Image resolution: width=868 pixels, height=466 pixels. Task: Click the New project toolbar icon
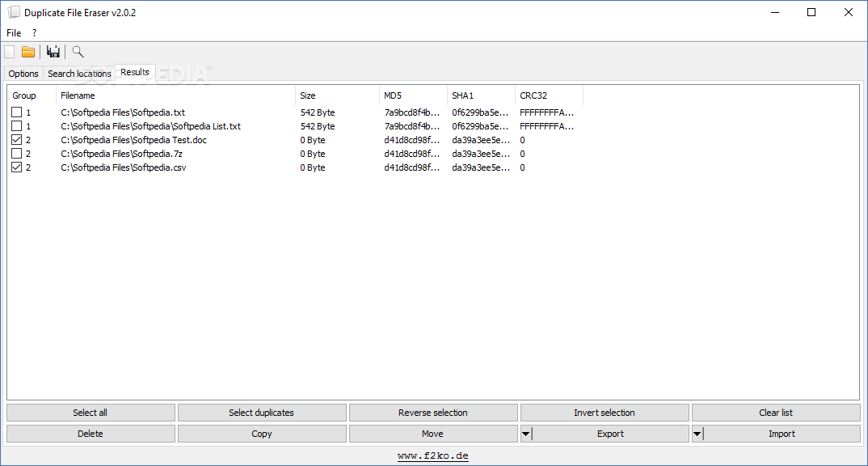coord(10,52)
